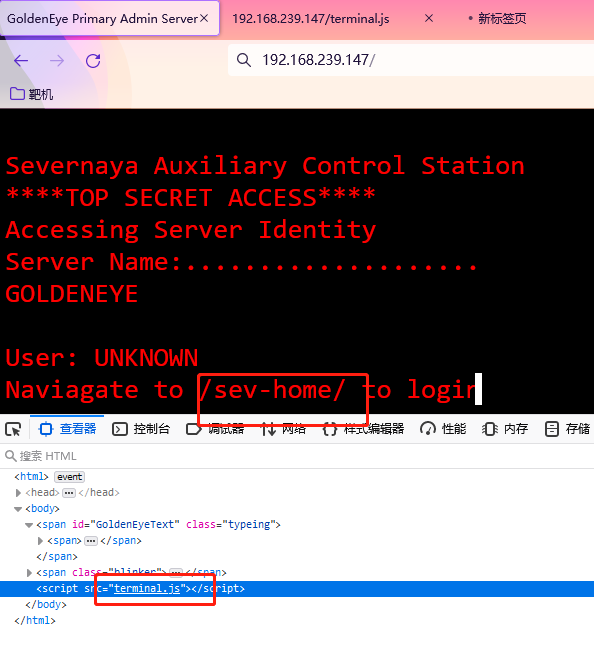Open the 调试器 debugger panel
The image size is (594, 671).
click(x=215, y=428)
